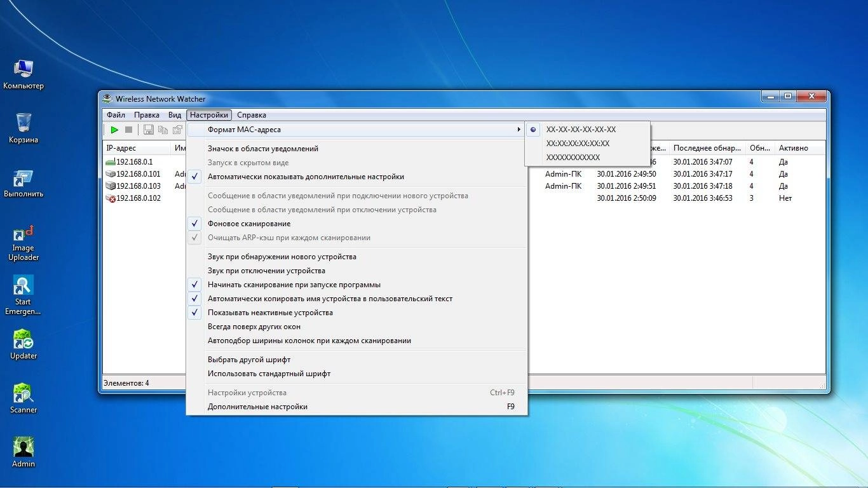Image resolution: width=868 pixels, height=488 pixels.
Task: Choose Выбрать другой шрифт
Action: [356, 360]
